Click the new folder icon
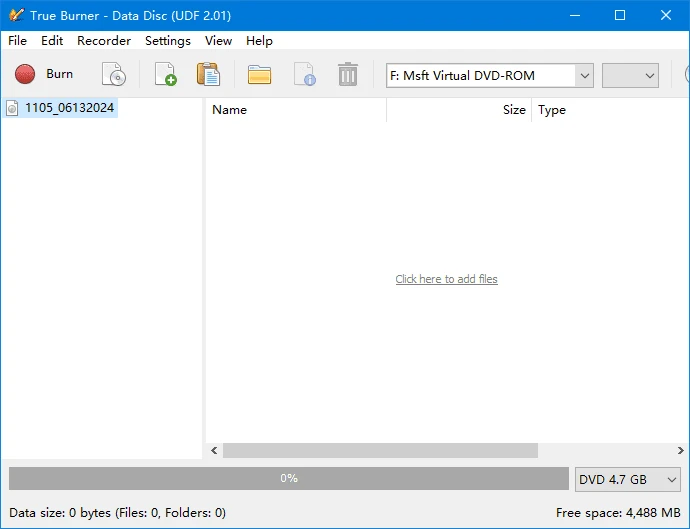The image size is (690, 529). click(260, 74)
